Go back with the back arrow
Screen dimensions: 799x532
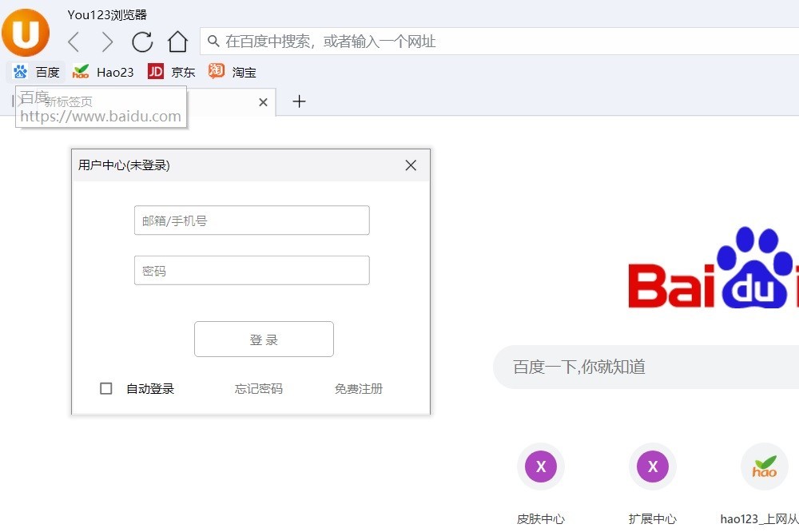pos(74,42)
